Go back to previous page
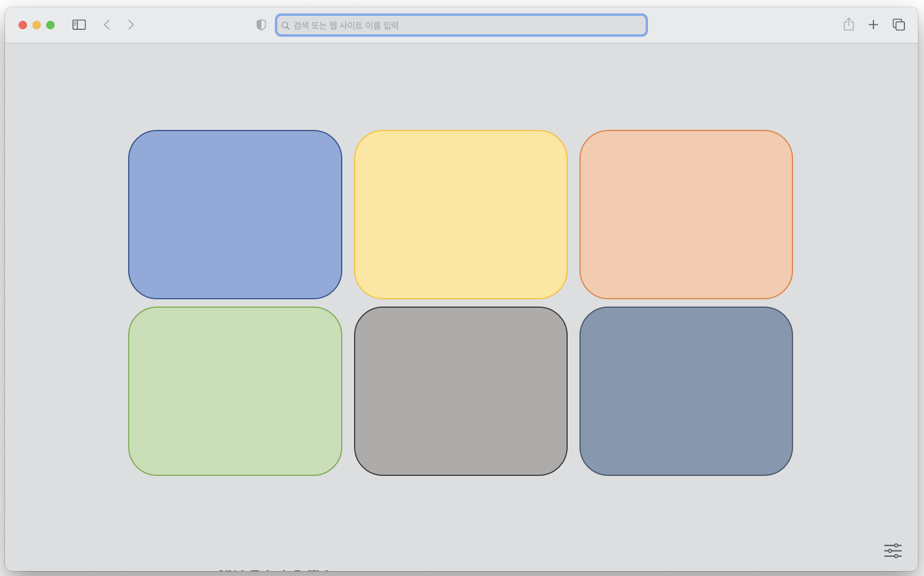 [107, 25]
